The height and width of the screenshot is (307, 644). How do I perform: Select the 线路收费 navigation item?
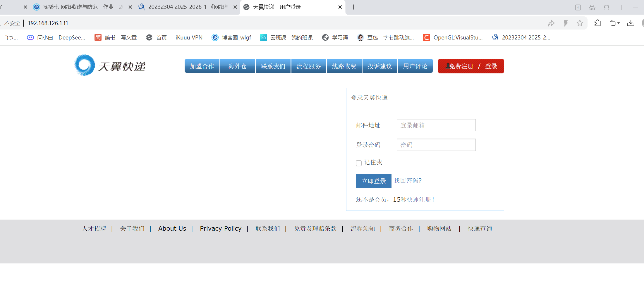[344, 66]
